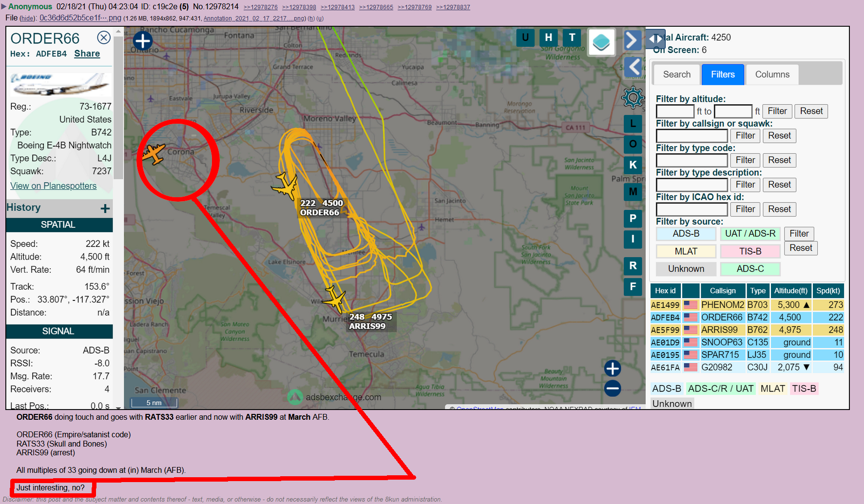This screenshot has width=864, height=504.
Task: Select the orange aircraft icon near Corona
Action: pos(154,154)
